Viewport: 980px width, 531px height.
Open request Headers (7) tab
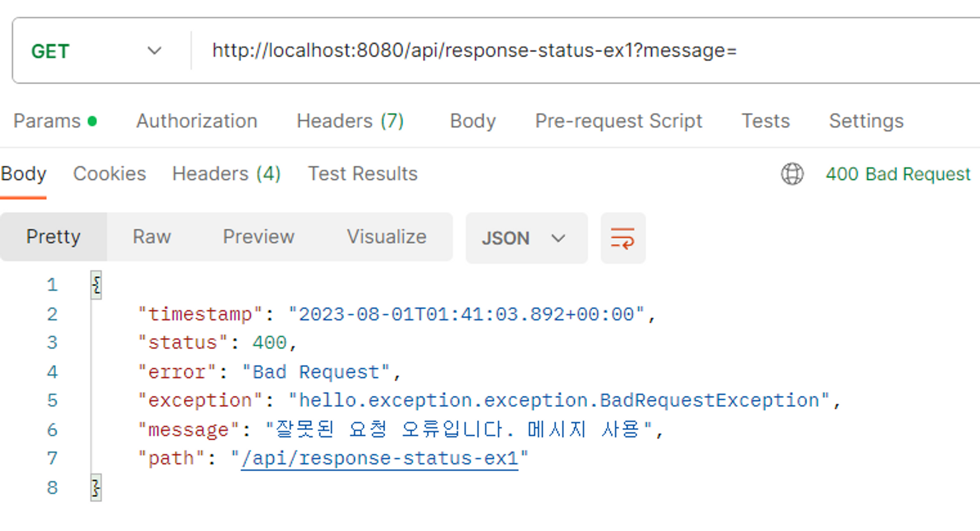click(350, 121)
